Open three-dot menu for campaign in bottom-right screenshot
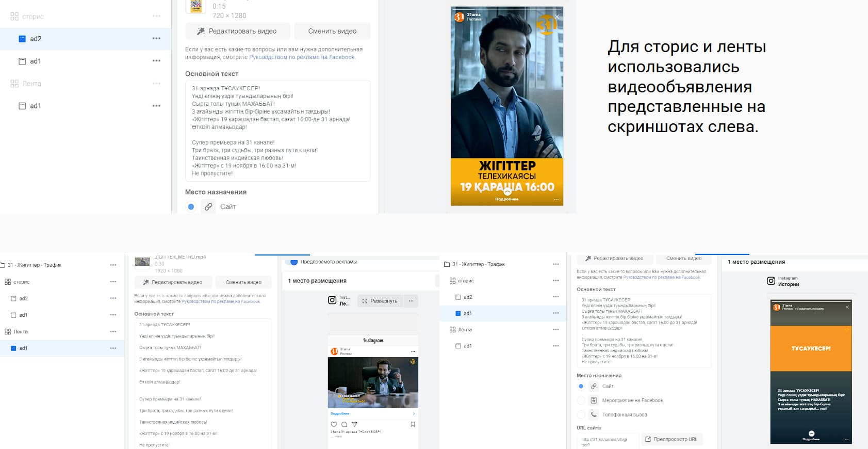The height and width of the screenshot is (449, 868). (x=556, y=264)
